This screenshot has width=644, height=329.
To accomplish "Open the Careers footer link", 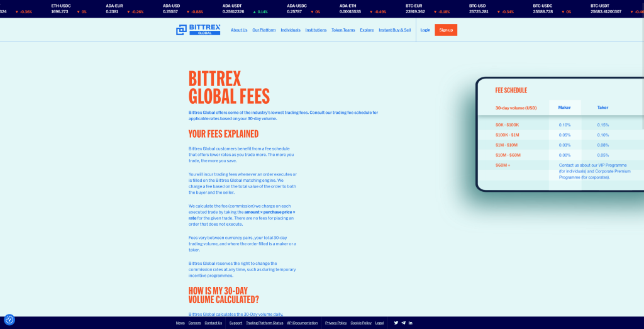I will (195, 323).
